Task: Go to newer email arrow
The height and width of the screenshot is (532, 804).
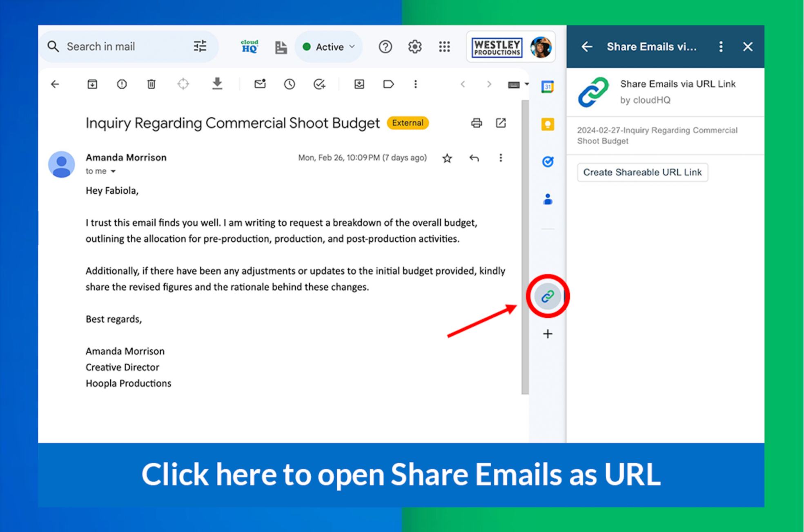Action: click(x=463, y=84)
